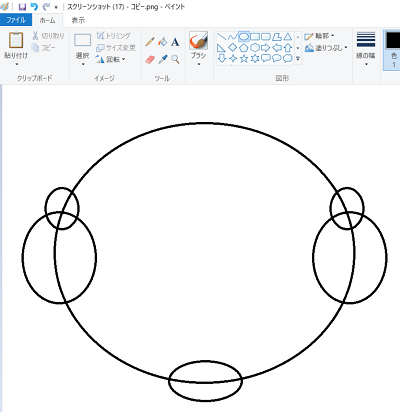
Task: Open the 輪郭 outline dropdown
Action: (x=319, y=36)
